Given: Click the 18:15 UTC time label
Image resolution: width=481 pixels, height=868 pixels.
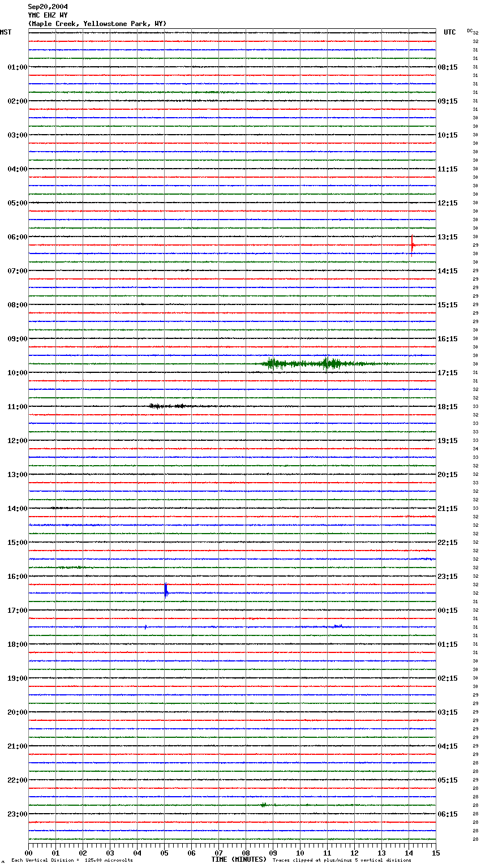Looking at the screenshot, I should 448,407.
